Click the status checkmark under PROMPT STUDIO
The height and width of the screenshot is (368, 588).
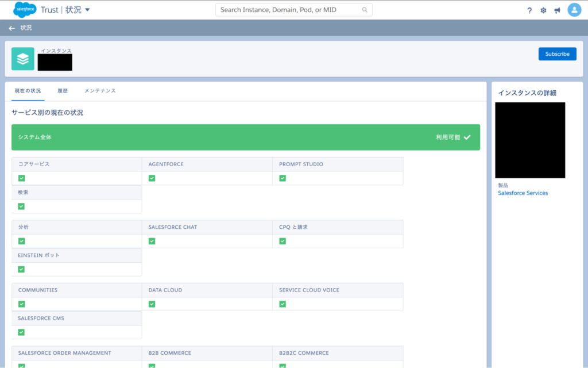point(283,178)
